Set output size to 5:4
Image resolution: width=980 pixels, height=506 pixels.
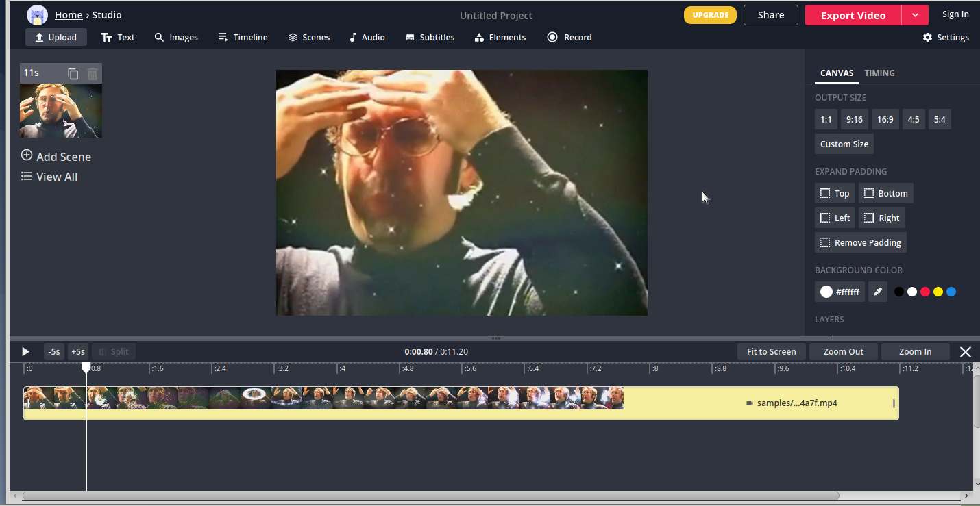point(940,119)
